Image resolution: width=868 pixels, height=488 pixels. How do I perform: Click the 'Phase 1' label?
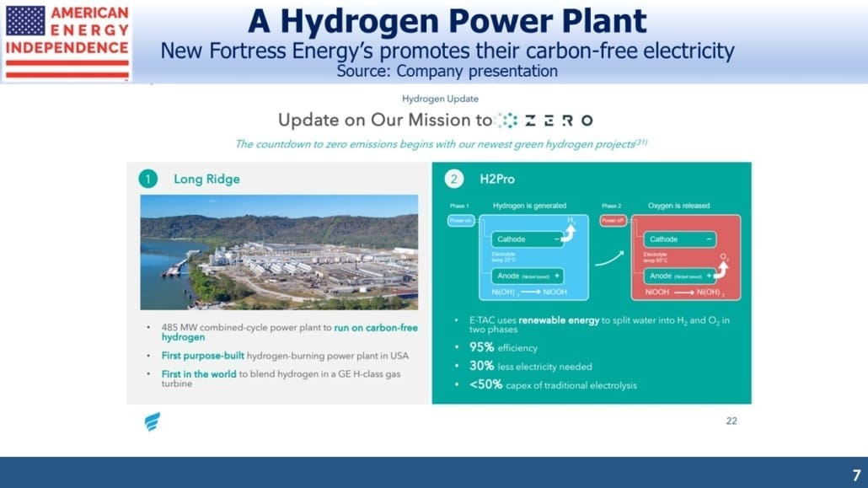click(459, 206)
